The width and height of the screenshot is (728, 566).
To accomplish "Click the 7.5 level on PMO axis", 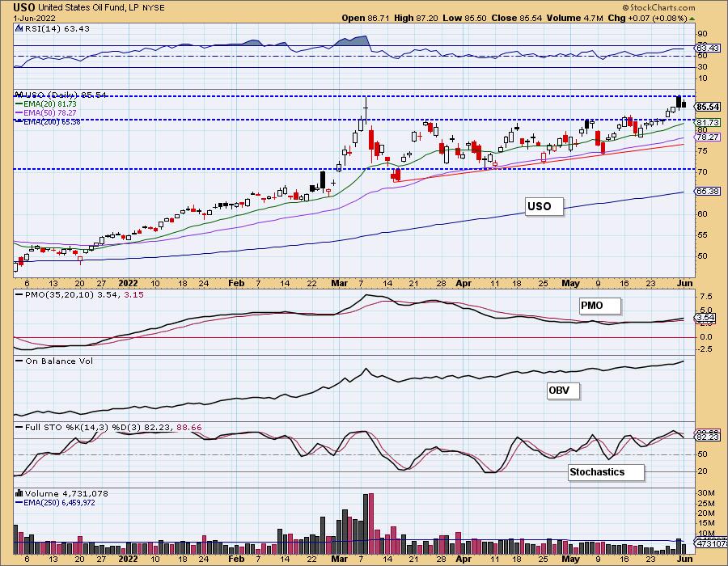I will [705, 297].
